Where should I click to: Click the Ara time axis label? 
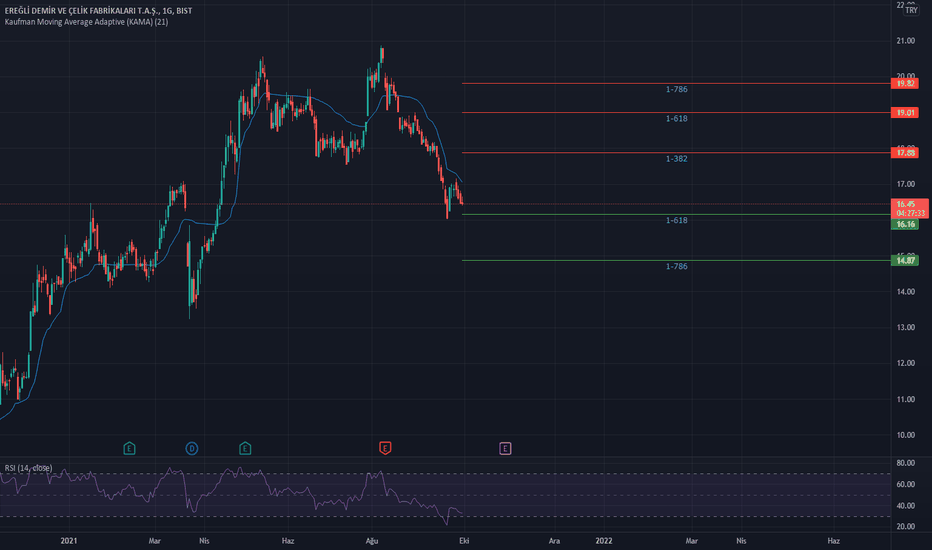(x=554, y=540)
